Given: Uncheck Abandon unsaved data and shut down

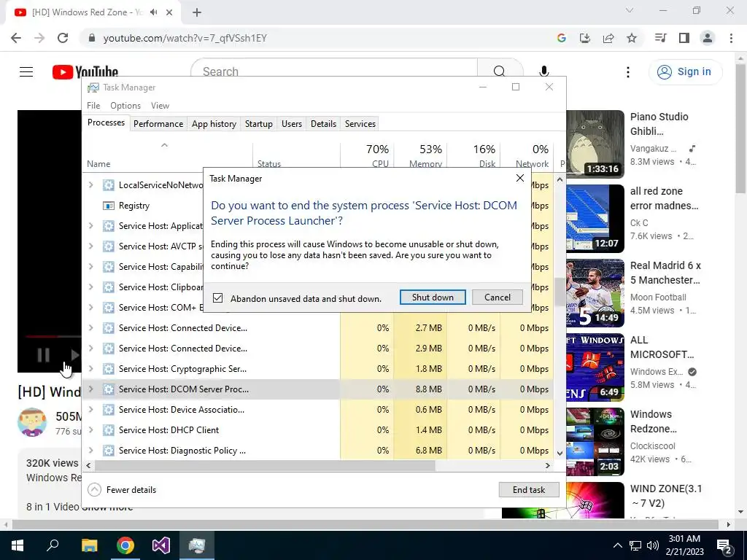Looking at the screenshot, I should [217, 298].
